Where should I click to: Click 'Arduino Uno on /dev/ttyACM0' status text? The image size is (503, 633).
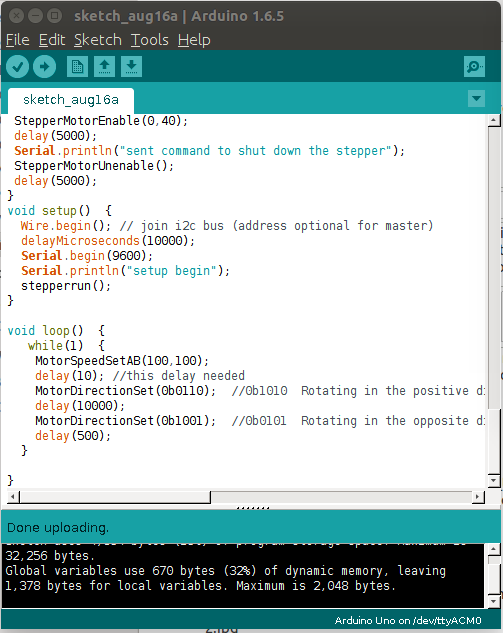(x=408, y=620)
